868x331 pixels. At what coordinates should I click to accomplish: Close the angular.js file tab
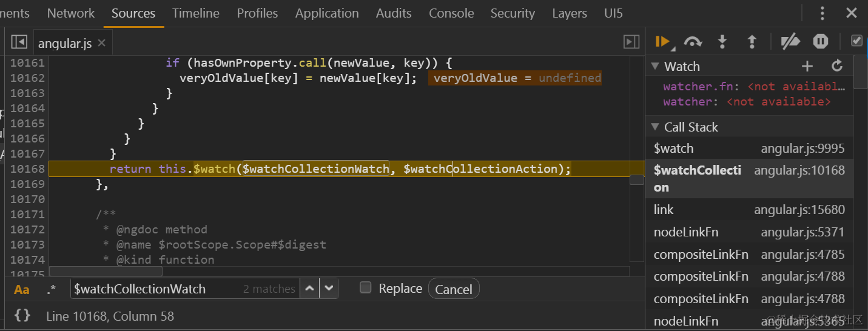(101, 42)
